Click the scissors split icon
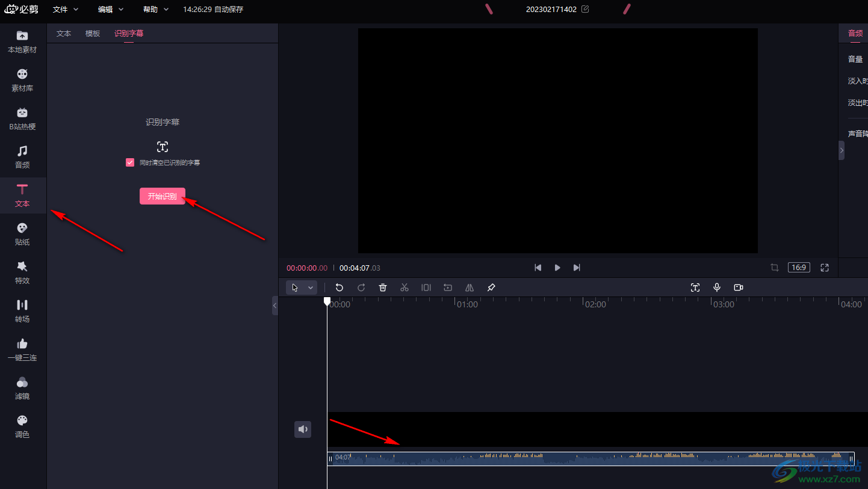868x489 pixels. point(405,288)
